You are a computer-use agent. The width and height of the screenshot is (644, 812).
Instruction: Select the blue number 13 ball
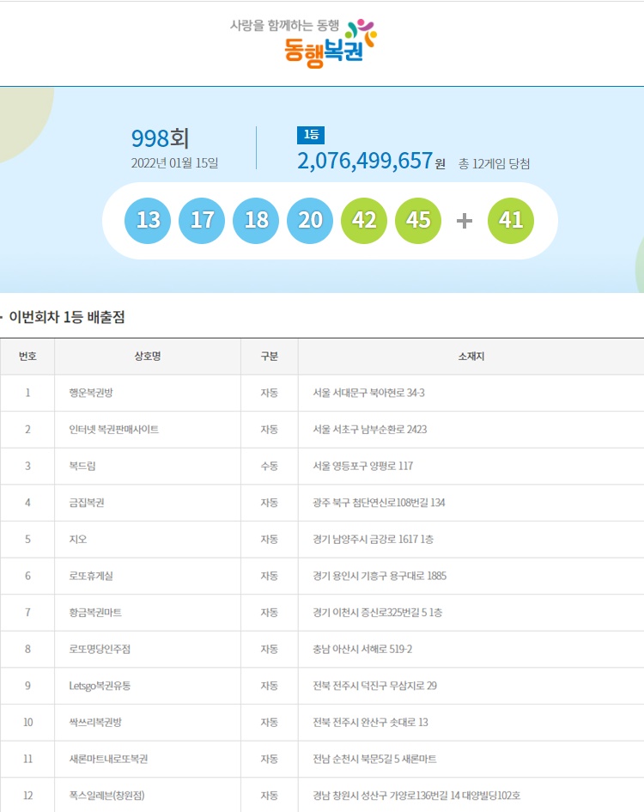point(148,220)
